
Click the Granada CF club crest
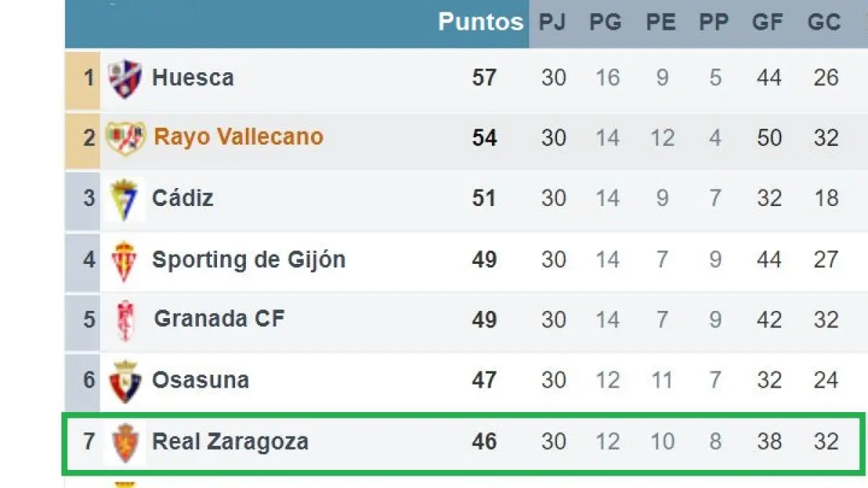click(x=125, y=320)
